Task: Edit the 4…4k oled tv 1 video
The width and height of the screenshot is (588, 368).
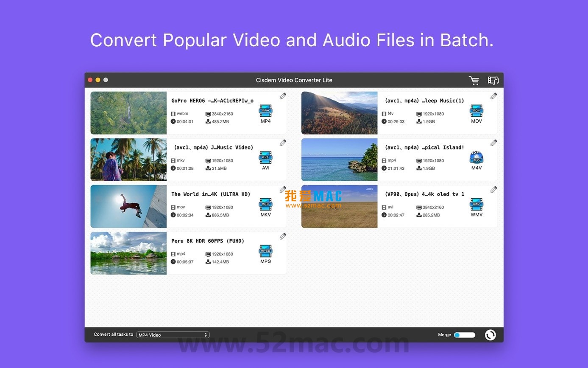Action: click(493, 190)
